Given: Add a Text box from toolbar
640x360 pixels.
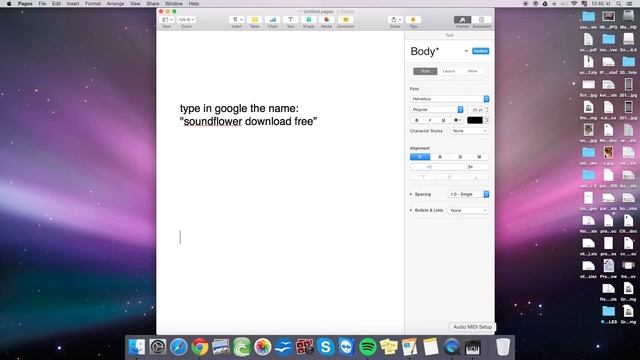Looking at the screenshot, I should pyautogui.click(x=290, y=20).
